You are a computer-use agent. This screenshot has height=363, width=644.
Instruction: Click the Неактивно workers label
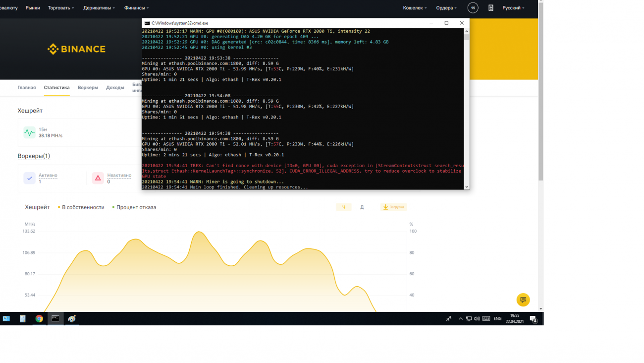click(x=119, y=175)
